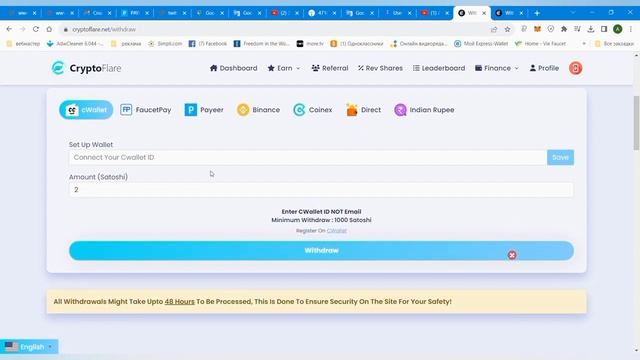Screen dimensions: 640x360
Task: Dismiss the red X circle icon
Action: pyautogui.click(x=512, y=255)
